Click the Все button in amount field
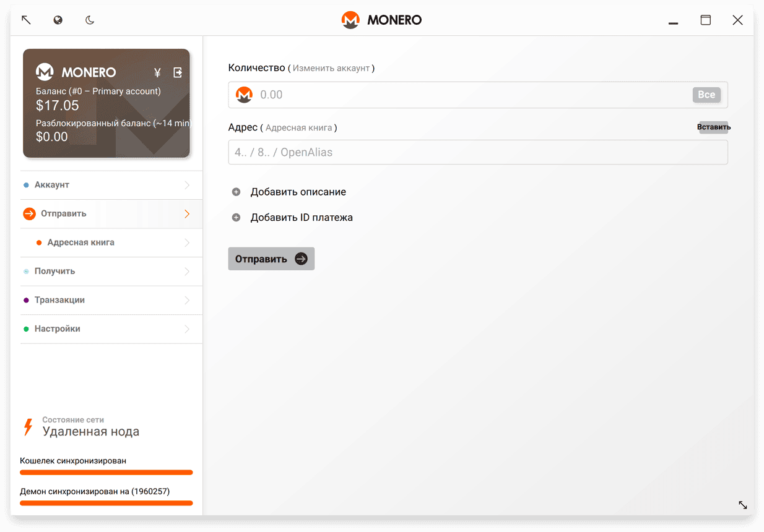The image size is (764, 532). [x=706, y=95]
